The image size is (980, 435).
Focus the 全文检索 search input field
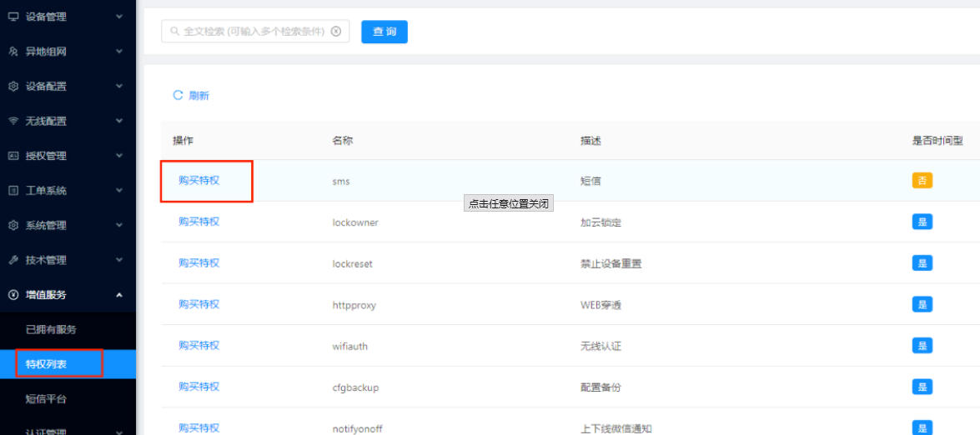(x=250, y=32)
